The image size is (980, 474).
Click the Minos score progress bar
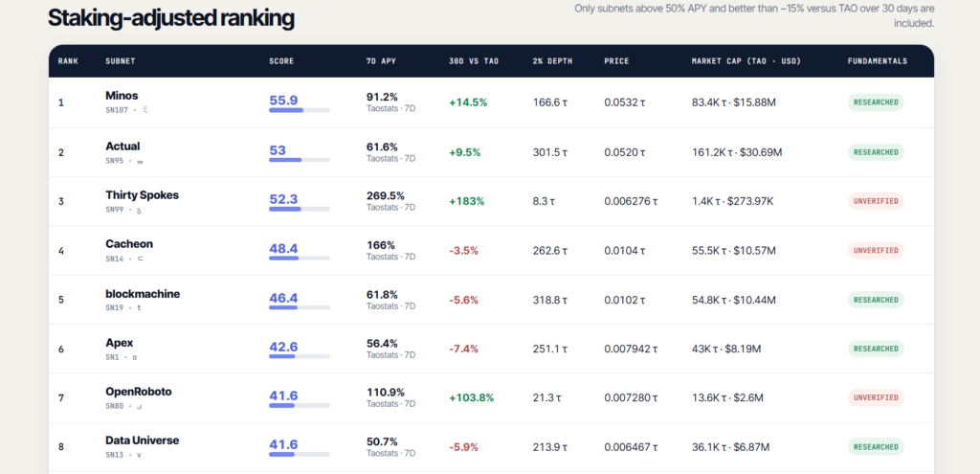tap(300, 110)
